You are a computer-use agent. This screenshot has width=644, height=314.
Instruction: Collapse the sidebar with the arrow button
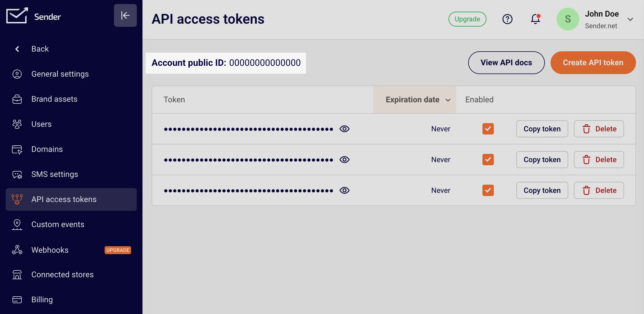click(125, 15)
